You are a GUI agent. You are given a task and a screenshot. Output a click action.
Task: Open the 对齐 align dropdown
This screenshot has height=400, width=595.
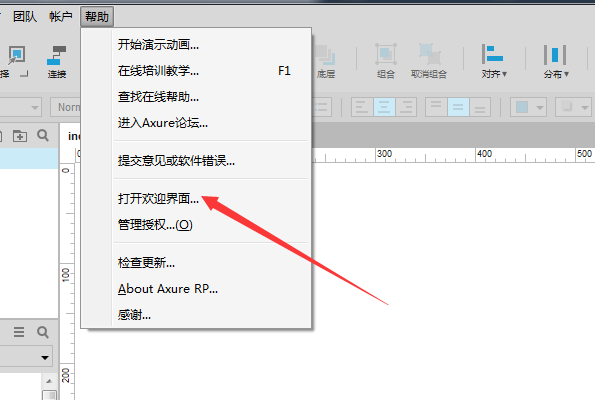pyautogui.click(x=494, y=61)
